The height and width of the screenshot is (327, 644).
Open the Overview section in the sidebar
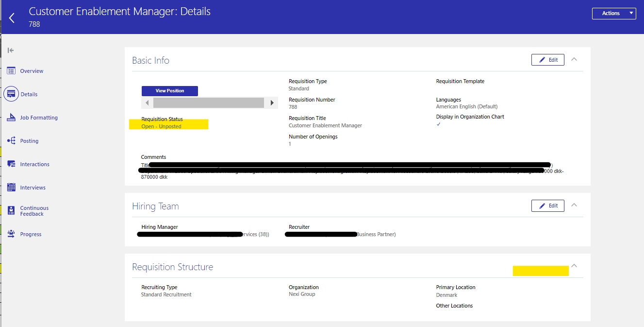[31, 70]
